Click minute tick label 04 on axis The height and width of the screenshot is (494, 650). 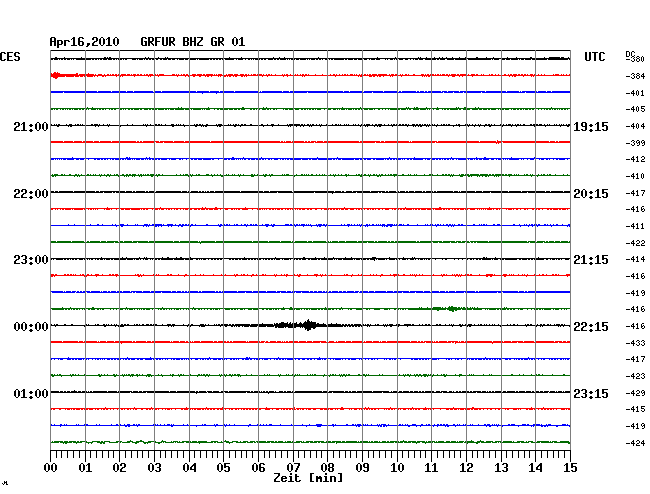189,468
